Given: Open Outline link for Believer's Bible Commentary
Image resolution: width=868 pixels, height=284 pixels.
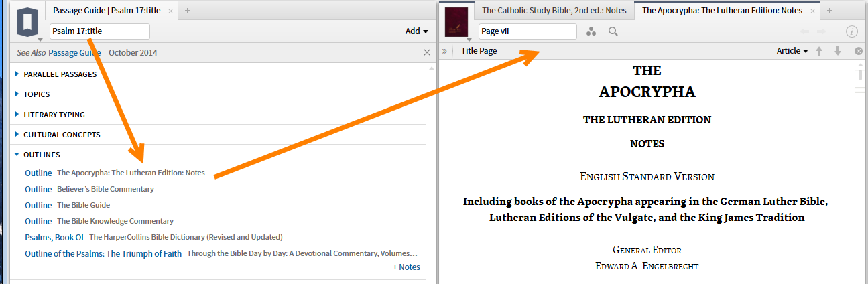Looking at the screenshot, I should [38, 189].
